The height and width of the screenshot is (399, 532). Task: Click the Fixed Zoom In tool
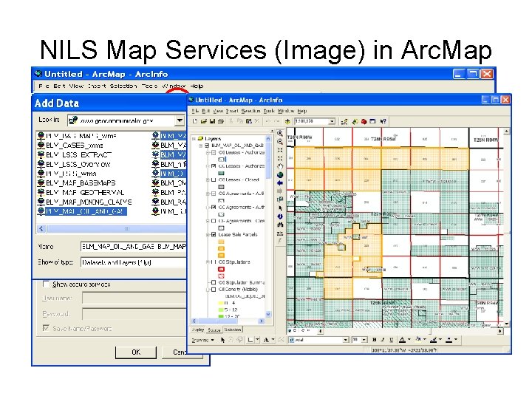click(x=280, y=150)
